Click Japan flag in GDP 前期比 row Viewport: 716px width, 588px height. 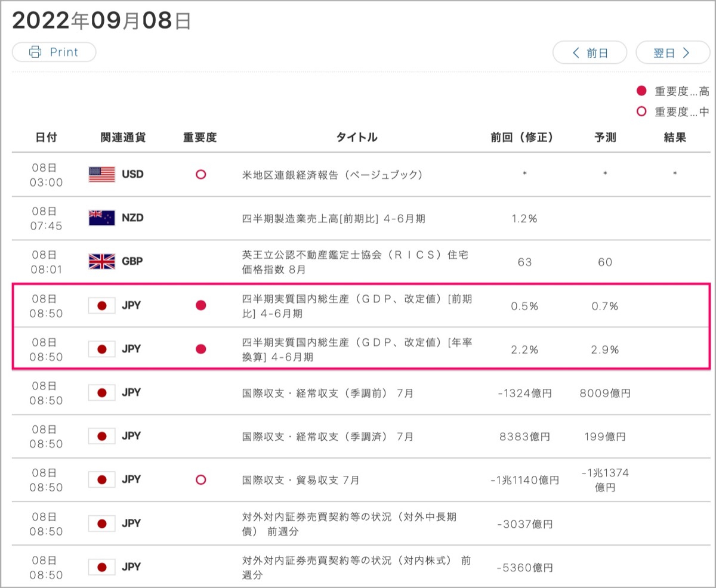(x=102, y=305)
